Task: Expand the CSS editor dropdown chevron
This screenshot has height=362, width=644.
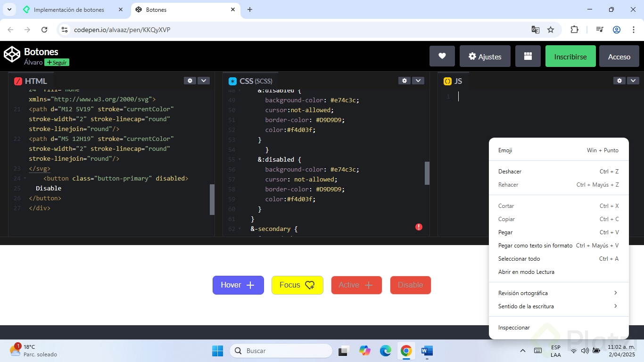Action: 418,81
